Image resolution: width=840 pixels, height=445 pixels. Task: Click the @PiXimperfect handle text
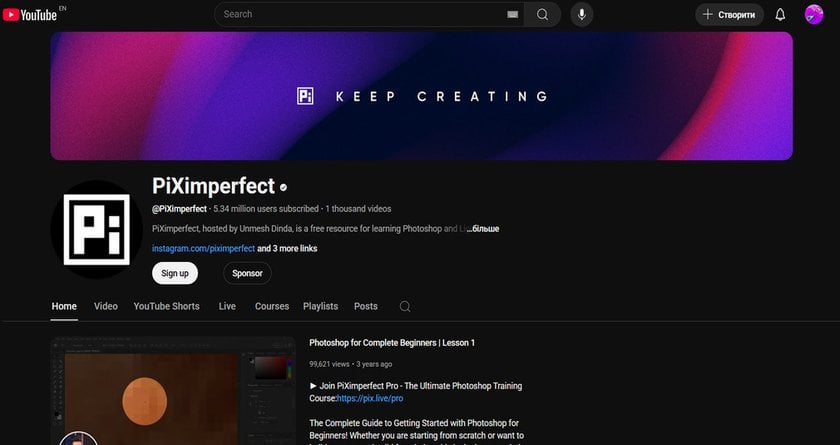pos(179,209)
